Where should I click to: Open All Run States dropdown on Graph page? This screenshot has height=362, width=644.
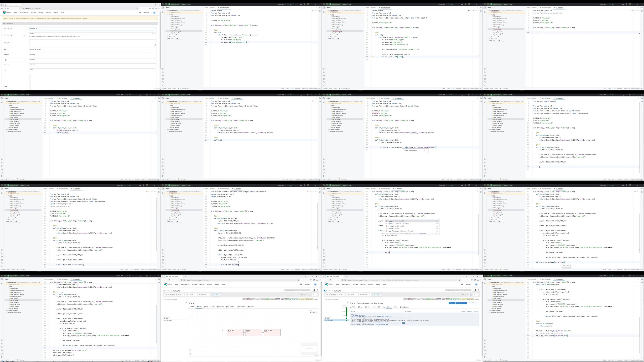coord(204,295)
